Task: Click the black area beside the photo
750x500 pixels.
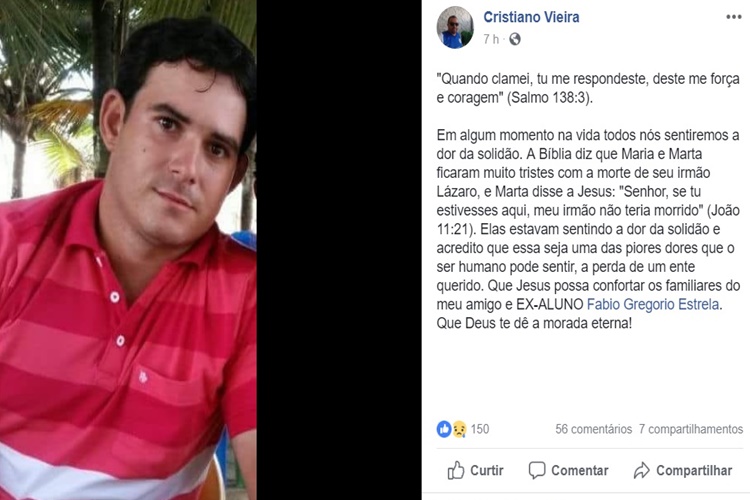Action: pos(339,250)
